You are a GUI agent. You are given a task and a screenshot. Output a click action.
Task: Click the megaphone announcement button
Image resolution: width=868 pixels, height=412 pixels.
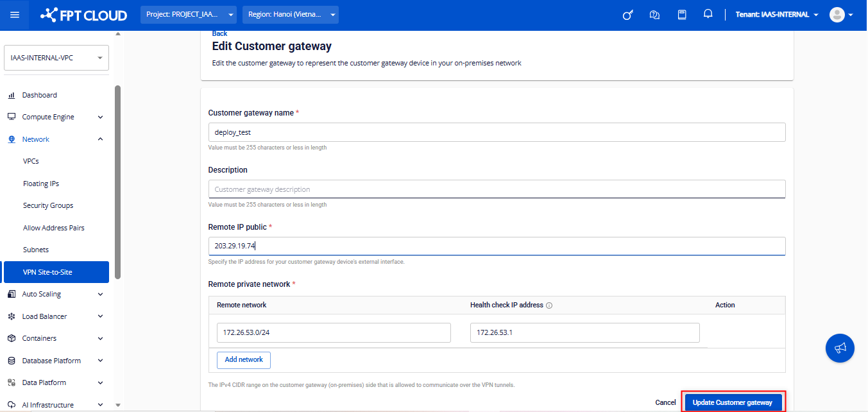click(x=840, y=348)
